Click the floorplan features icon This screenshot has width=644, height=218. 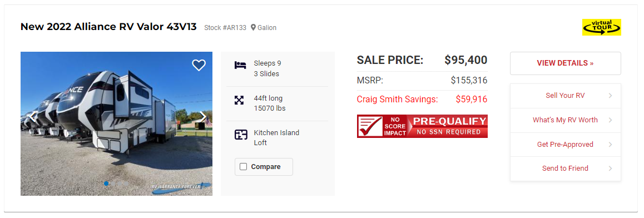pyautogui.click(x=240, y=134)
